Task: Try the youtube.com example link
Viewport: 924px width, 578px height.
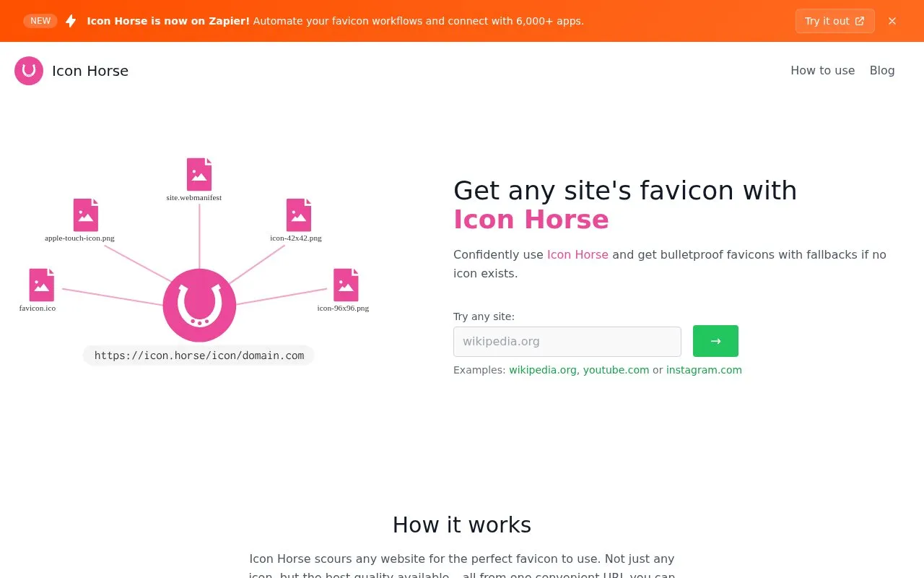Action: click(616, 370)
